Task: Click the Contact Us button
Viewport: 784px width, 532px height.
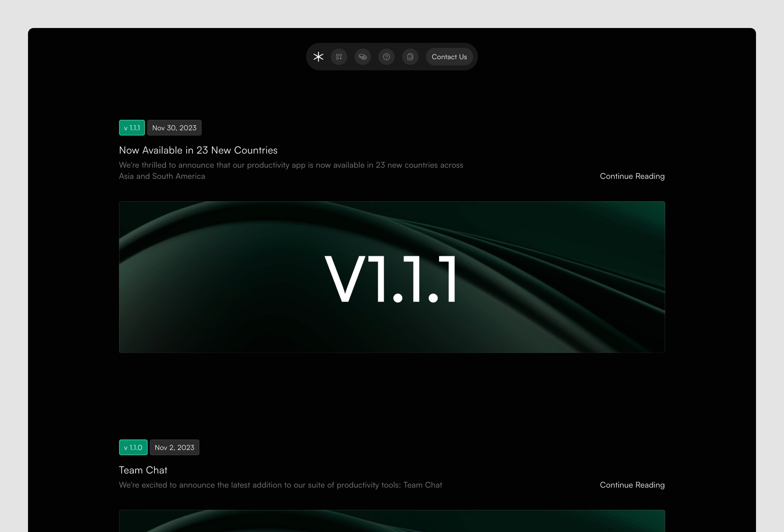Action: tap(449, 57)
